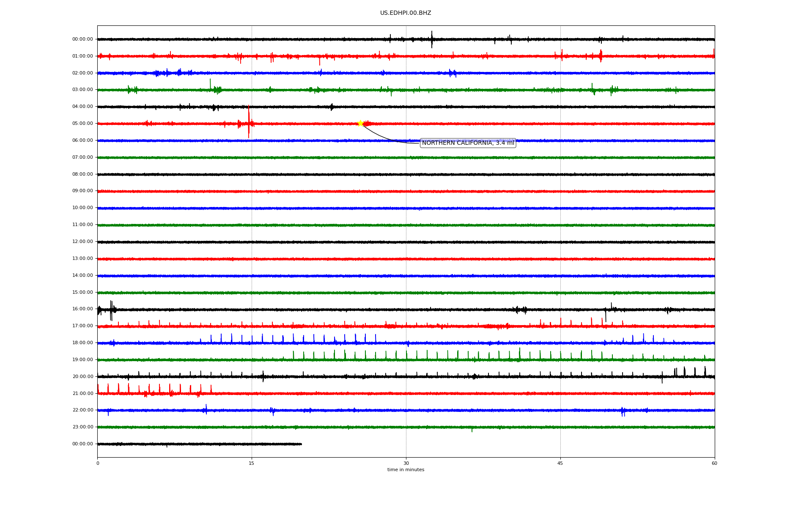This screenshot has width=812, height=508.
Task: Click the 21:00:00 hour axis label
Action: pos(82,394)
